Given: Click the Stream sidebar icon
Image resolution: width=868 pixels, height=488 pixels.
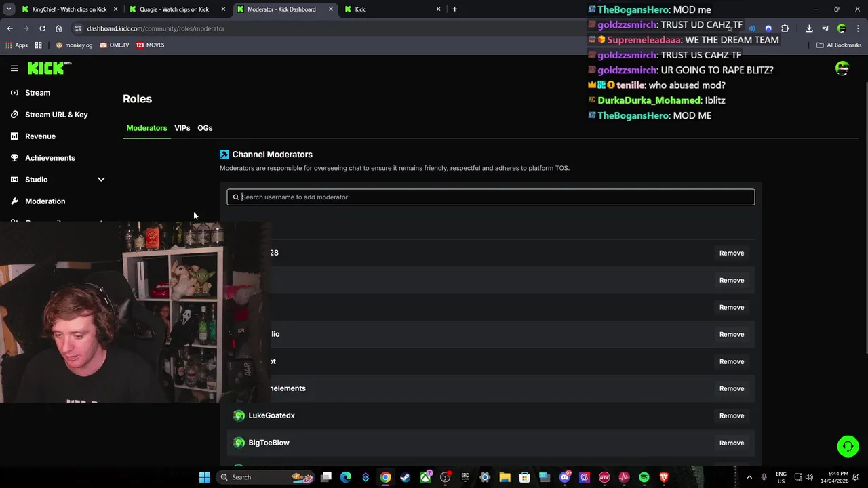Looking at the screenshot, I should 14,93.
